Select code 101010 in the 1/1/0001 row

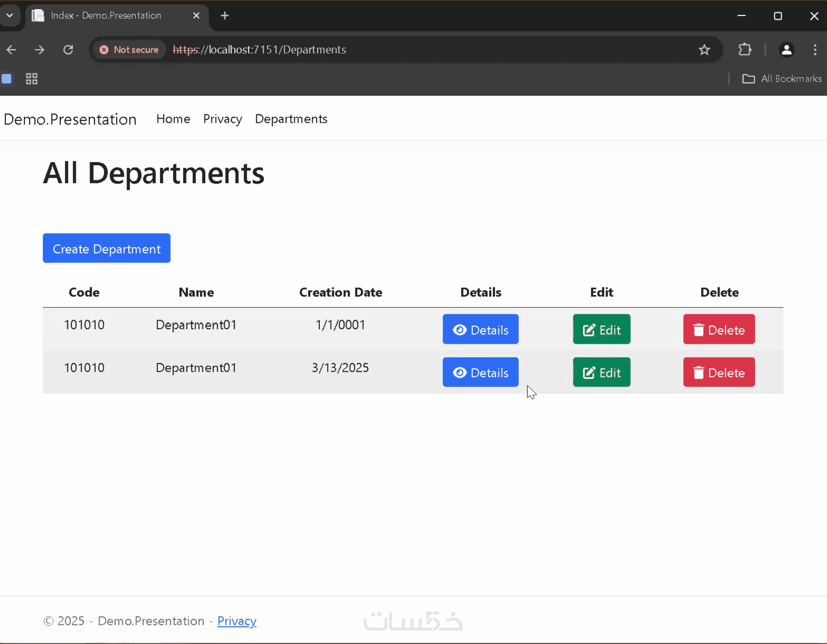click(x=85, y=325)
